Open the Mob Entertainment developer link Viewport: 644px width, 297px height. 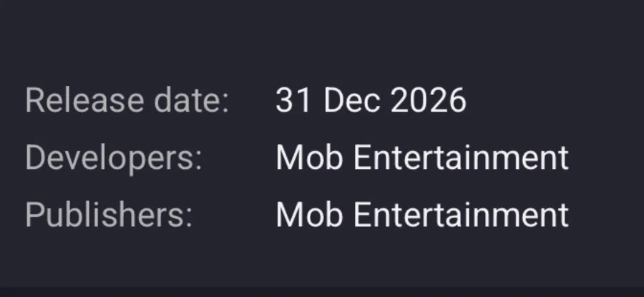pos(421,157)
